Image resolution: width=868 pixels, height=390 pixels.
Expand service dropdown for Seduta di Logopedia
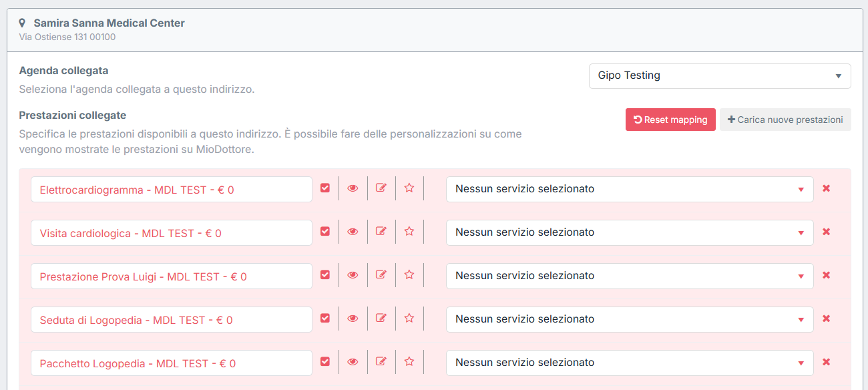pos(629,319)
